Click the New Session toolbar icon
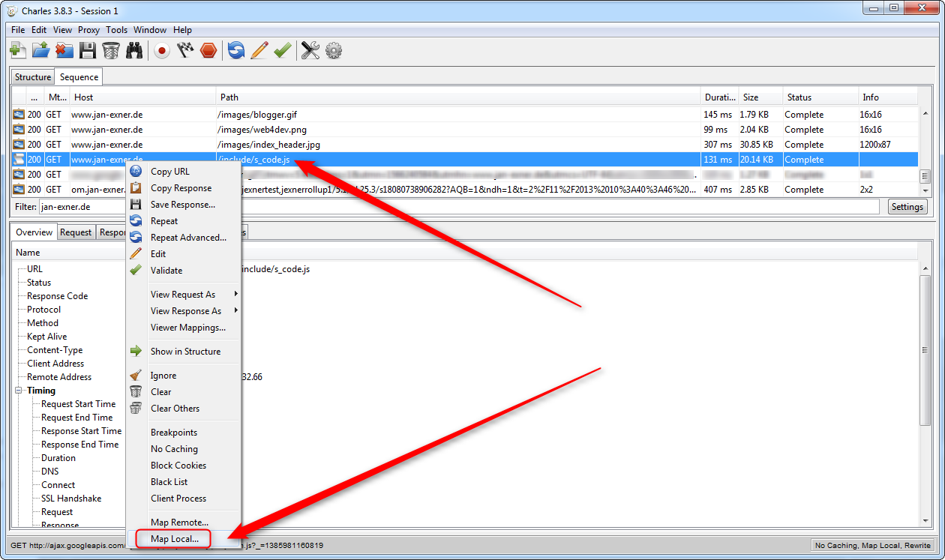945x560 pixels. pos(18,50)
